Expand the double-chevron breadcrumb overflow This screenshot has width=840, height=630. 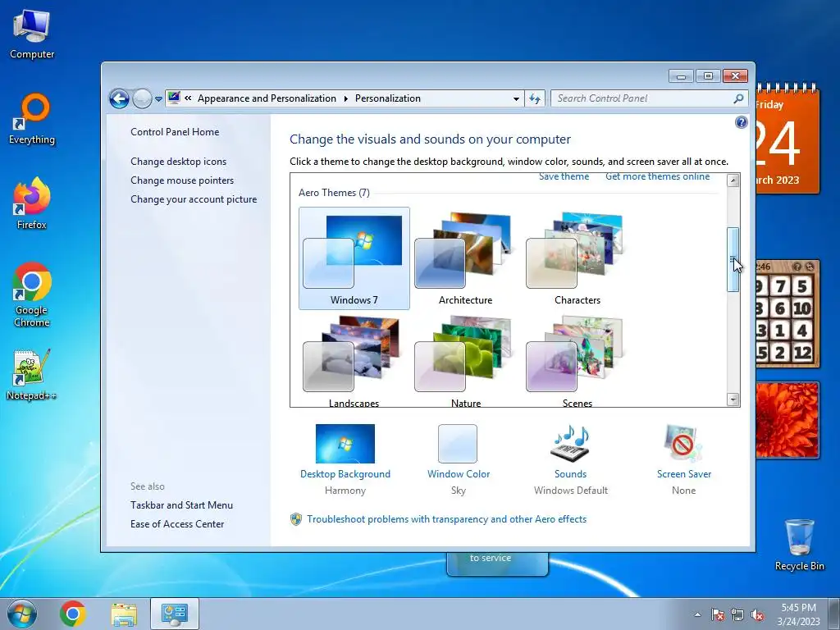(x=188, y=98)
